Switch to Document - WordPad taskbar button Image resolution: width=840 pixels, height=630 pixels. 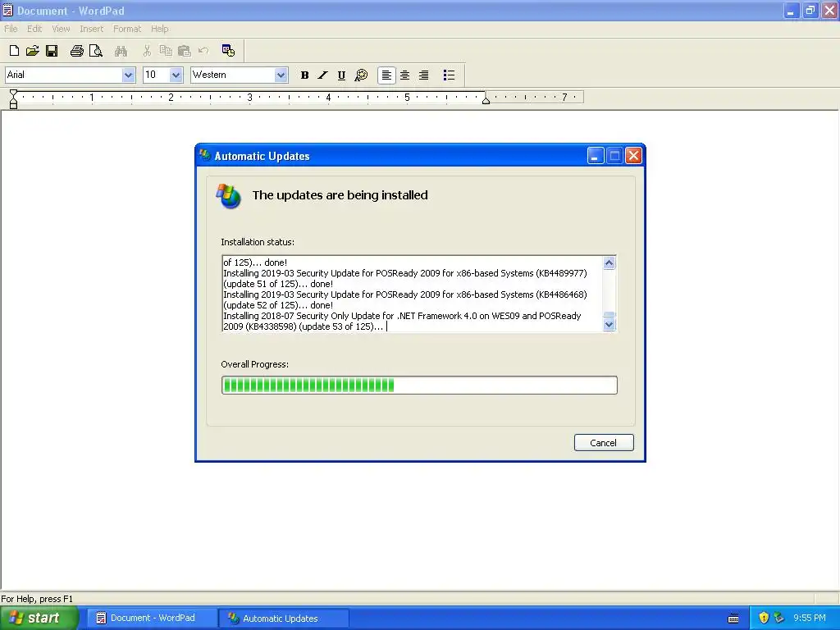[152, 619]
